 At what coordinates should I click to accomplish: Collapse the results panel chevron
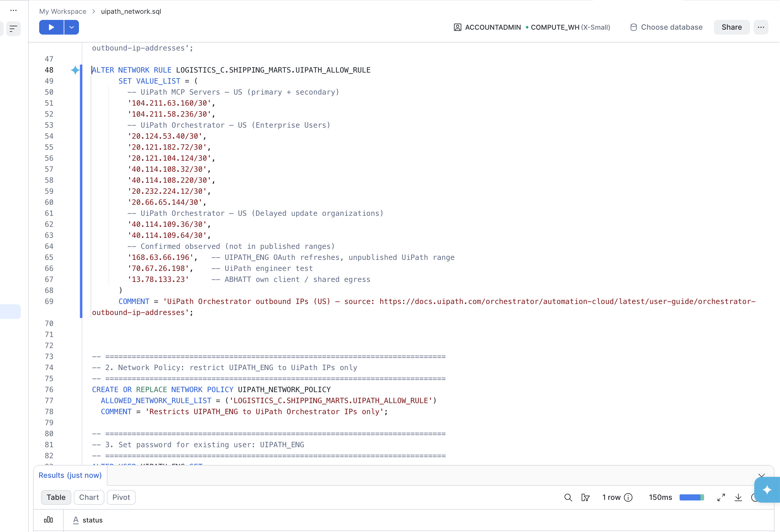point(762,475)
